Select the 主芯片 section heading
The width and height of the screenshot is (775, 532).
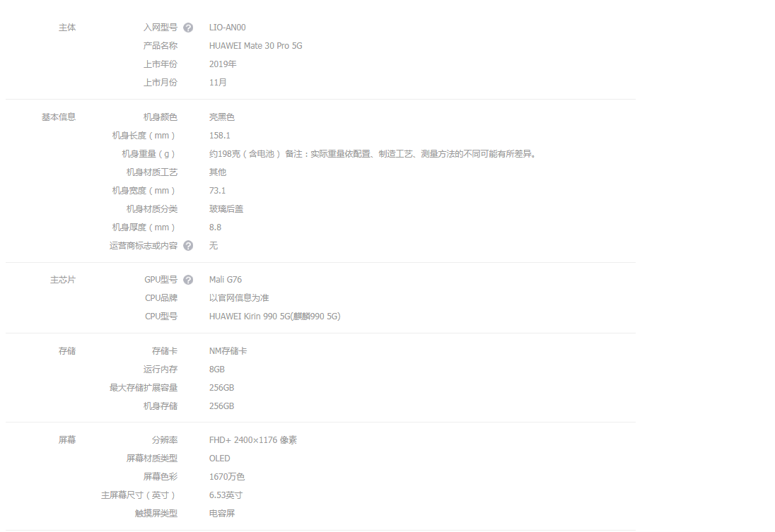point(63,280)
